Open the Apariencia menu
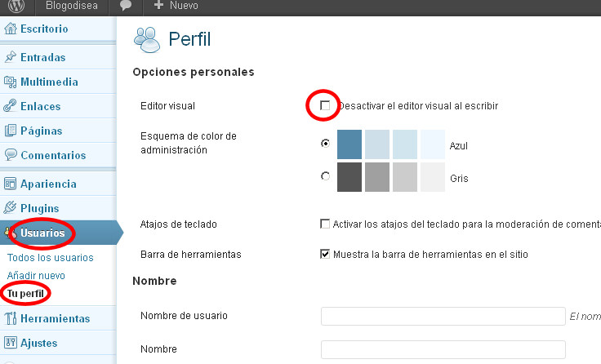Viewport: 601px width, 364px height. [48, 184]
